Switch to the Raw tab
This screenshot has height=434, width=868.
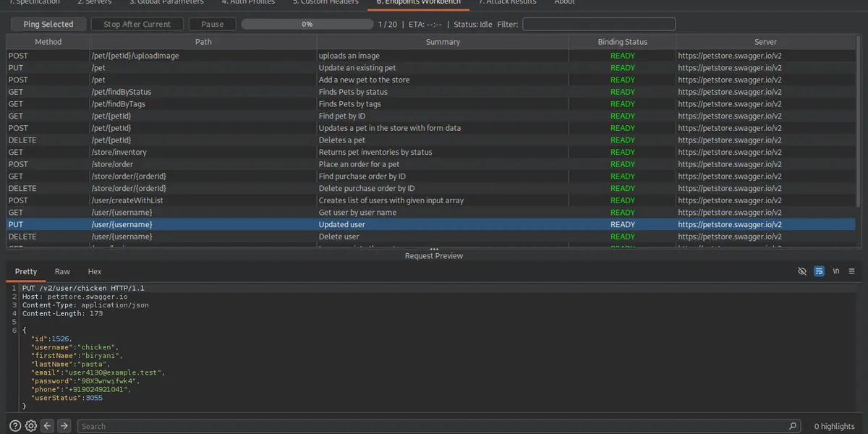pyautogui.click(x=63, y=271)
